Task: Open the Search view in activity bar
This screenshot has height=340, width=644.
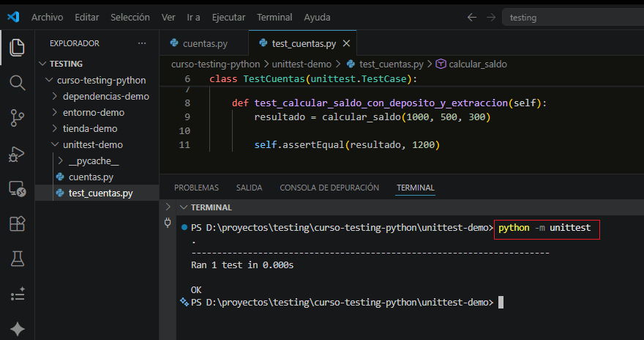Action: click(17, 83)
